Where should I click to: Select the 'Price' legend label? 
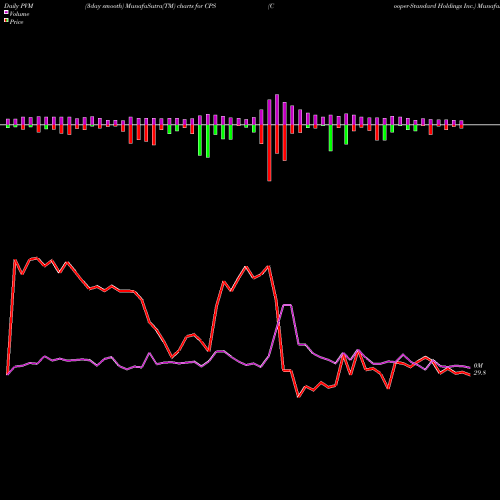(x=16, y=22)
